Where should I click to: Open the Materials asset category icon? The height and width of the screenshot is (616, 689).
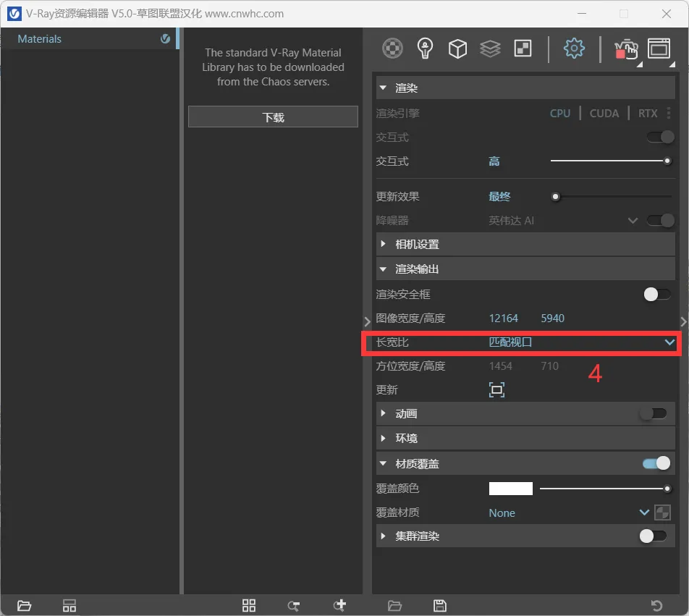(x=392, y=48)
